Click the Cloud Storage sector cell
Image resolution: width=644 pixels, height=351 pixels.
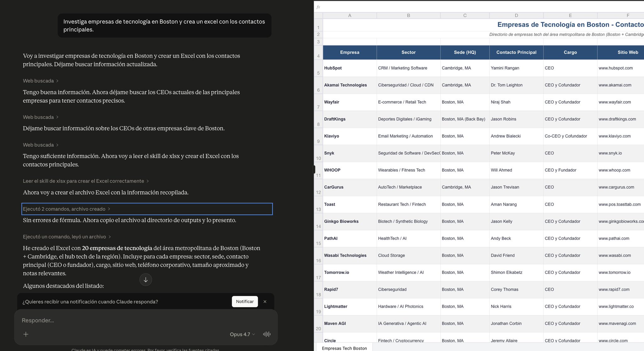point(408,255)
